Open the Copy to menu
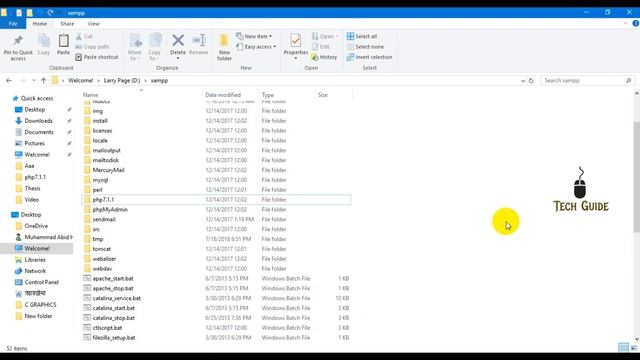The height and width of the screenshot is (360, 640). [x=154, y=47]
